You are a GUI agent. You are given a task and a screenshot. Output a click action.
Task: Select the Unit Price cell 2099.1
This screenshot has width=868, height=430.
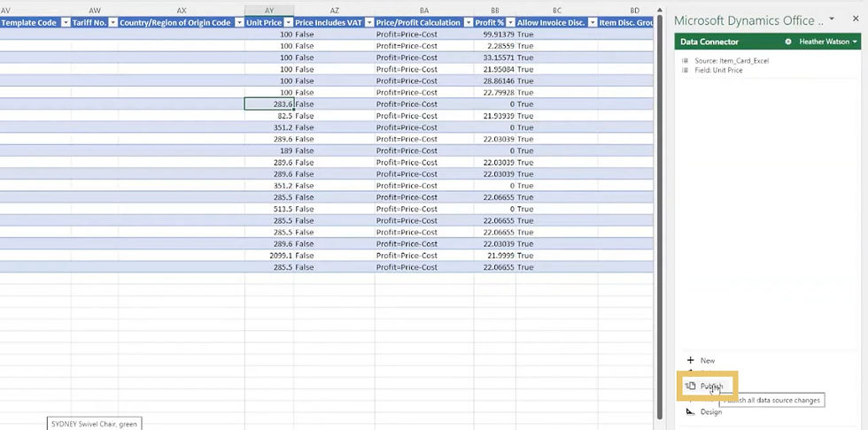click(x=269, y=256)
